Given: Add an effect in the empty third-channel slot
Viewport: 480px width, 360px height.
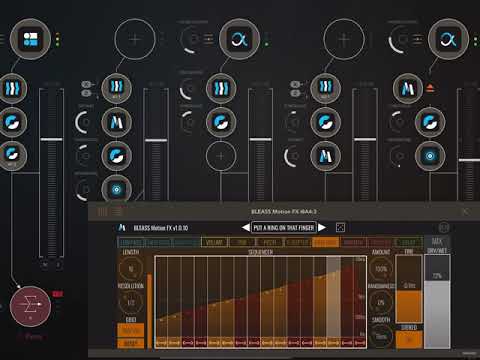Looking at the screenshot, I should point(221,156).
